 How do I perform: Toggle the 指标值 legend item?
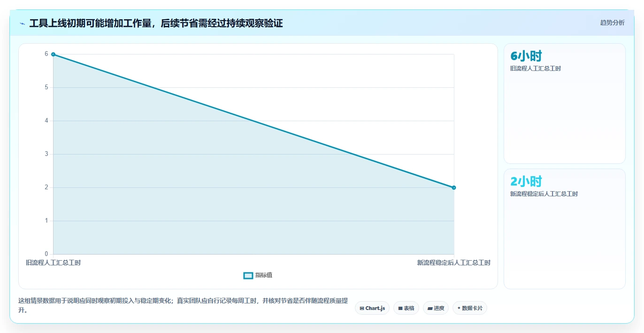258,275
